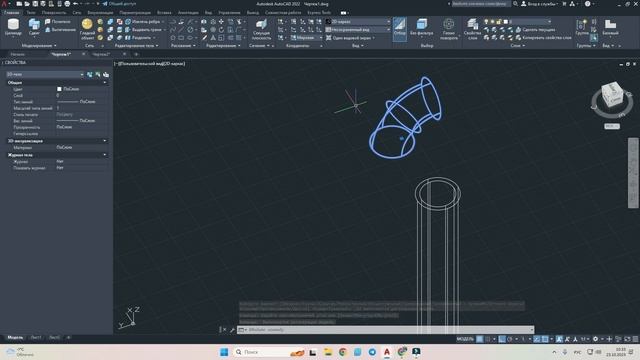Screen dimensions: 640x360
Task: Open the 2D-каркас visual style dropdown
Action: [358, 21]
